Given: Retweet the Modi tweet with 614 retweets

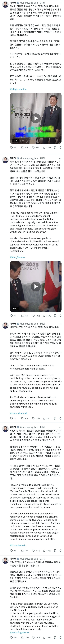Looking at the screenshot, I should [x=24, y=418].
